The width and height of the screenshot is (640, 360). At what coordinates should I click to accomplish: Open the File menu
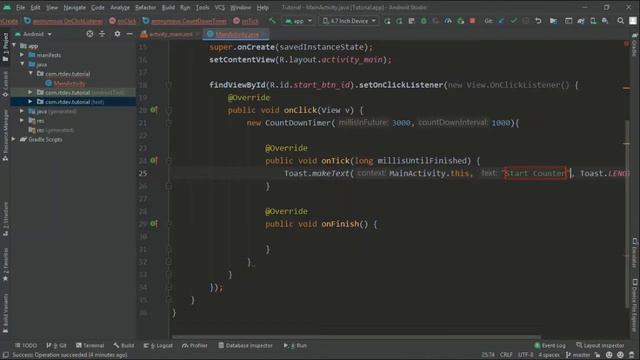click(x=20, y=7)
